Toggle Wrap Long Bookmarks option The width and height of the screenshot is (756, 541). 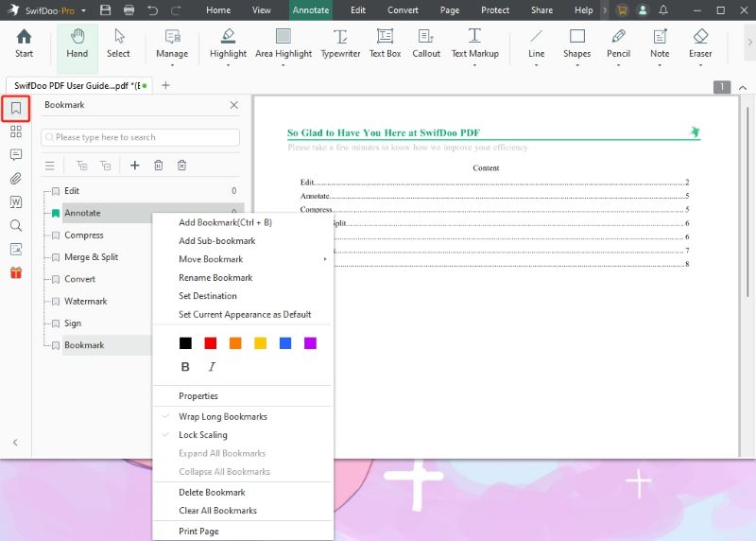[223, 416]
